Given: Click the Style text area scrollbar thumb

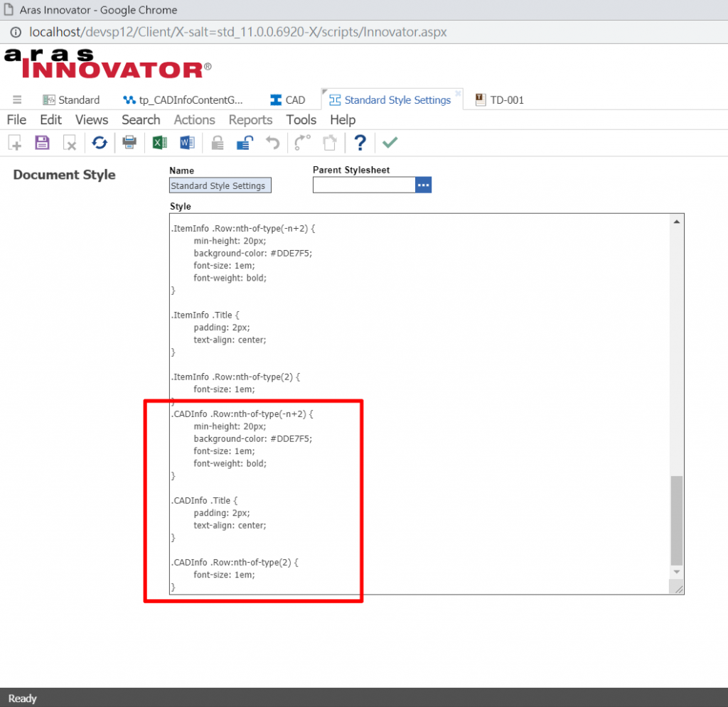Looking at the screenshot, I should (x=677, y=521).
